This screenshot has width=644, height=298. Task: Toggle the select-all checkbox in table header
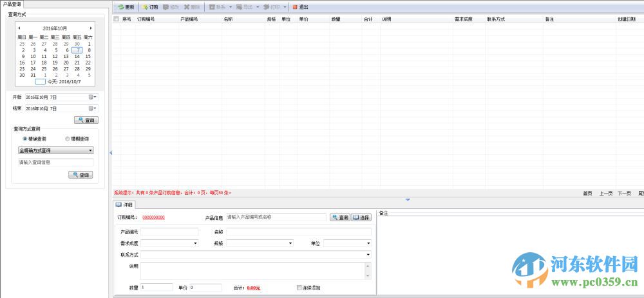coord(116,19)
